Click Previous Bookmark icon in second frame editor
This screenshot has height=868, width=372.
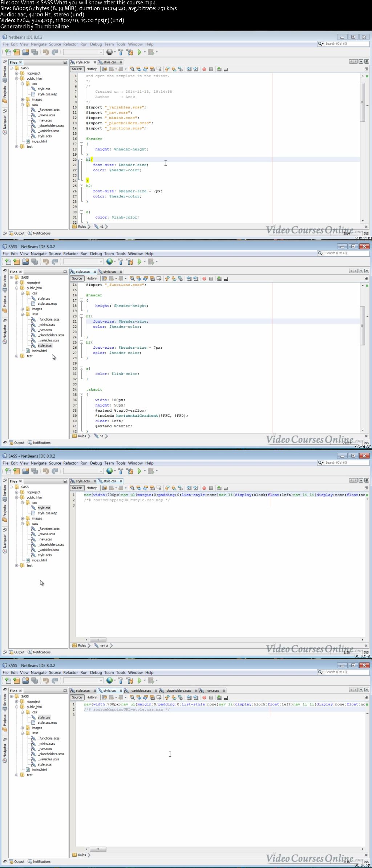tap(167, 279)
